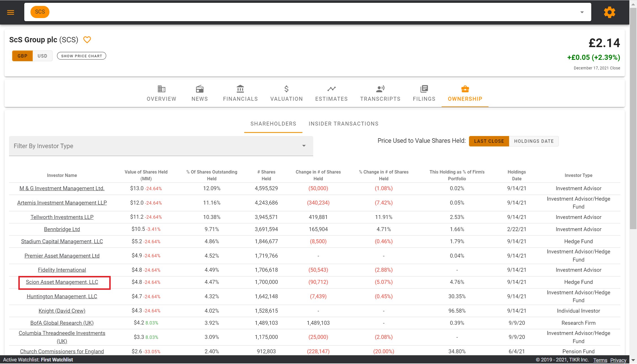Click Show Price Chart button
The height and width of the screenshot is (364, 637).
[82, 56]
